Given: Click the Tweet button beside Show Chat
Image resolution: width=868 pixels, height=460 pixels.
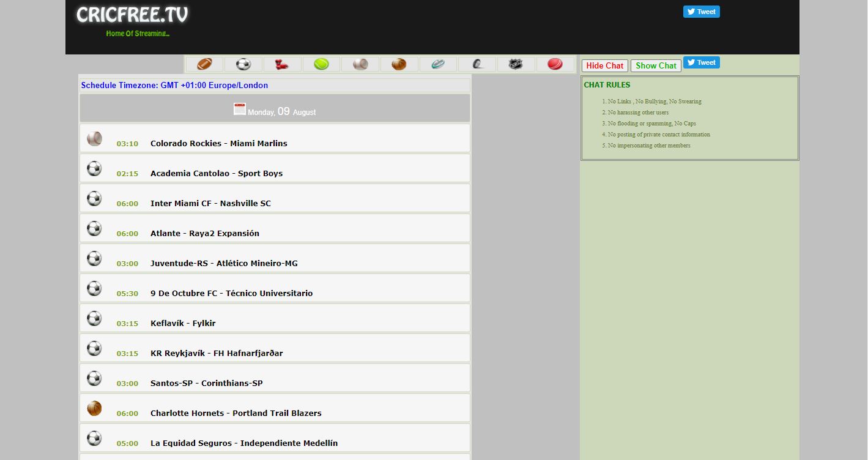Looking at the screenshot, I should click(702, 62).
